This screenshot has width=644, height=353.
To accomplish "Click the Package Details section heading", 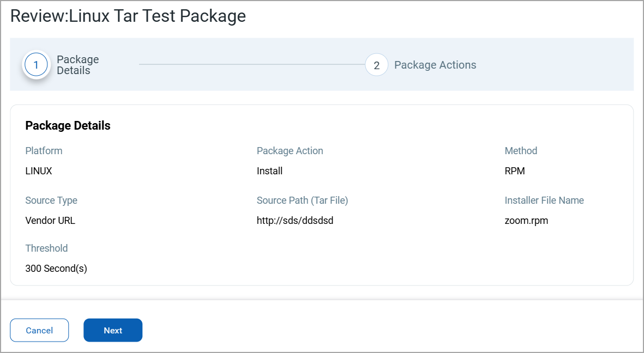I will [68, 126].
